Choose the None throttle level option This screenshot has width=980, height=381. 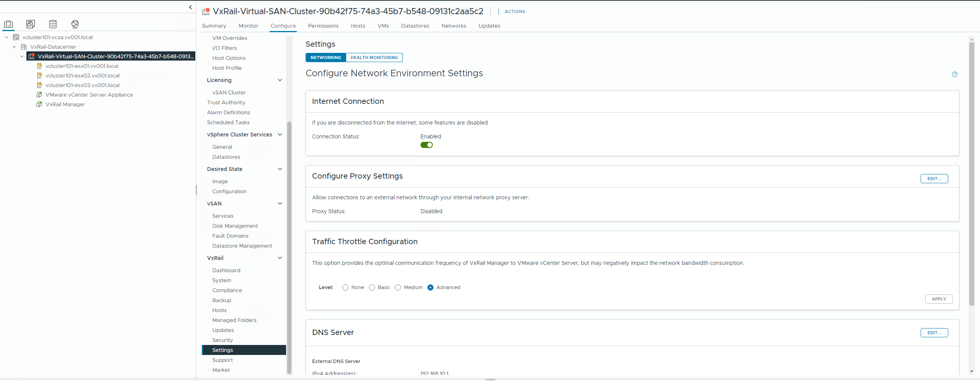pyautogui.click(x=345, y=287)
